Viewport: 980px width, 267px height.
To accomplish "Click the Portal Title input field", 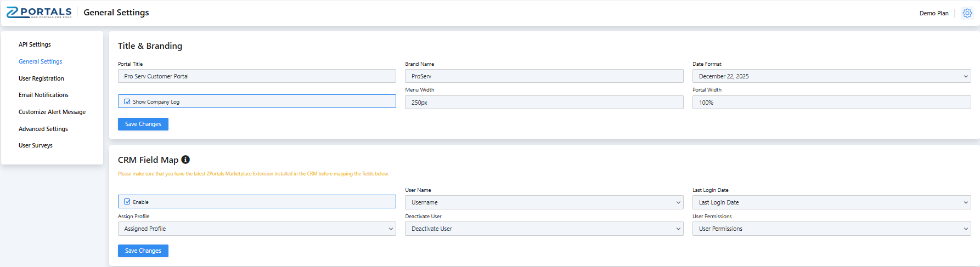I will (256, 76).
